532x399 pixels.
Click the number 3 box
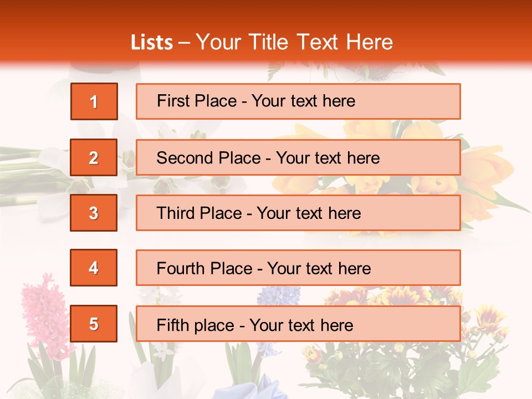point(94,213)
